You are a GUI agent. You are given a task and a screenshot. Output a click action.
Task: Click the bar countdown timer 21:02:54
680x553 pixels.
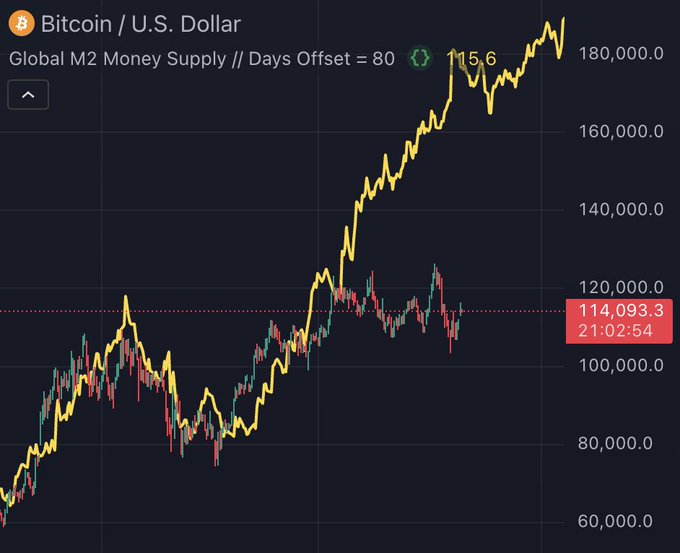[x=620, y=331]
